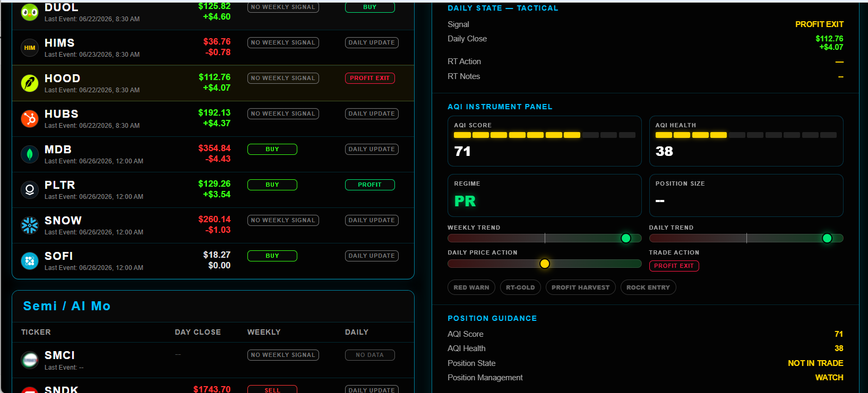Click the Daily Price Action yellow knob
The width and height of the screenshot is (868, 393).
[x=545, y=264]
